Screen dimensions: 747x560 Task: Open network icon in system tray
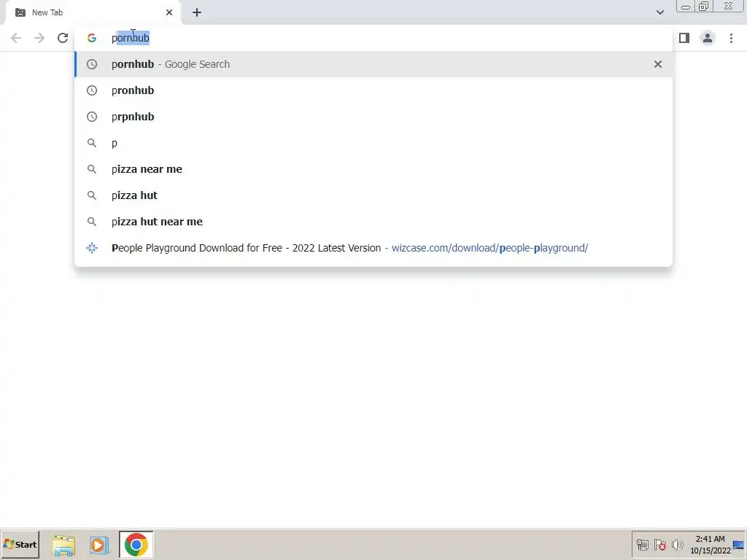(x=642, y=545)
